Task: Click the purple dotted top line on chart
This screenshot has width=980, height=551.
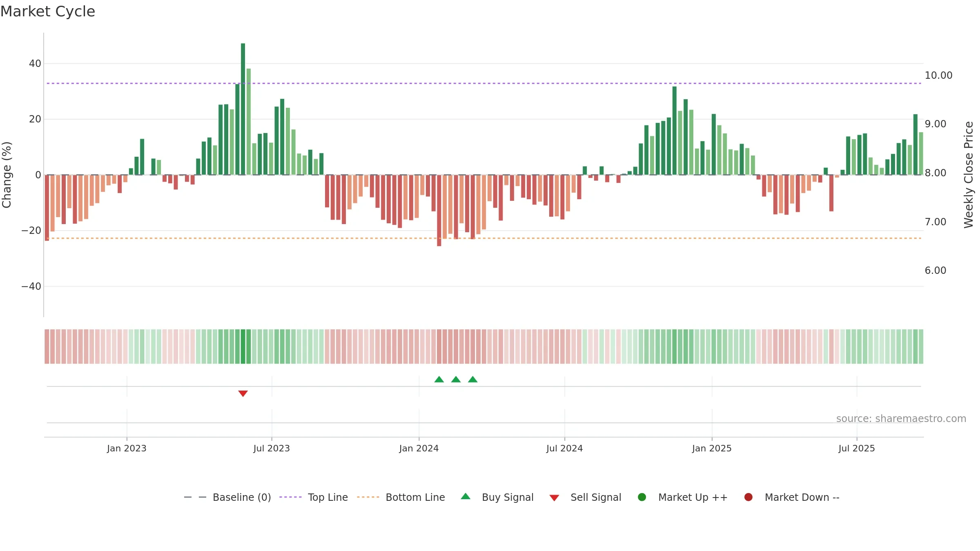Action: (484, 83)
